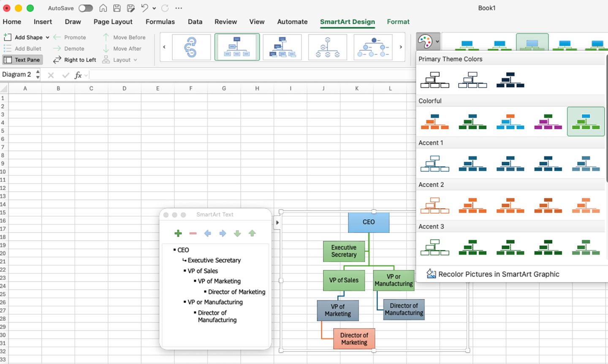Open the Draw tab
The width and height of the screenshot is (608, 364).
(x=73, y=22)
